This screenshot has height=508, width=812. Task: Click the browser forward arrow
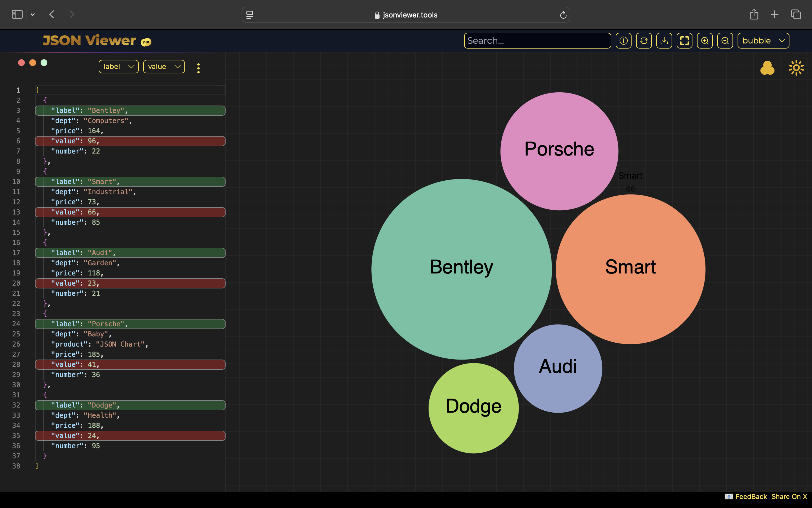[x=71, y=14]
